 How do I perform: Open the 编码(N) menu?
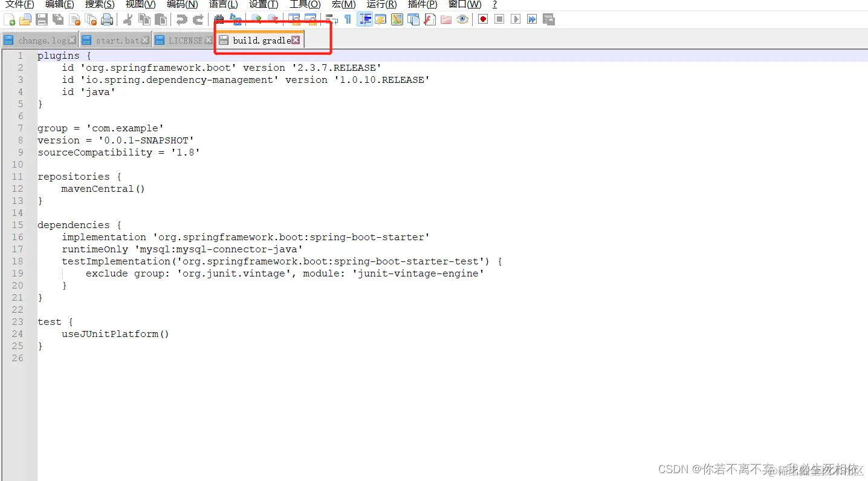tap(182, 4)
